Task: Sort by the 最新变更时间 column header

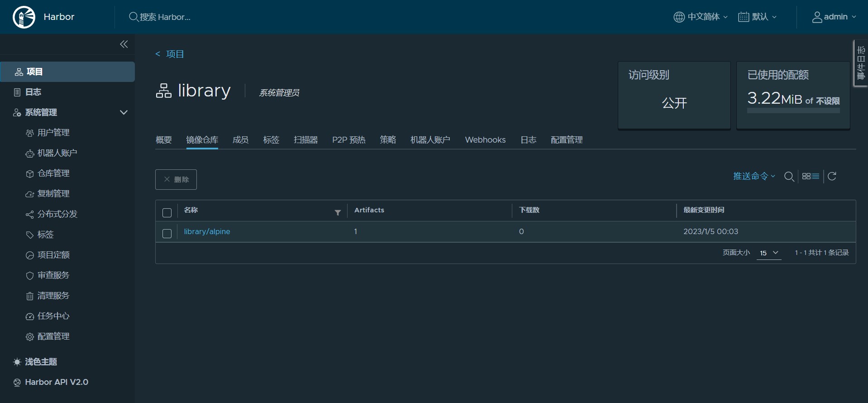Action: [x=704, y=210]
